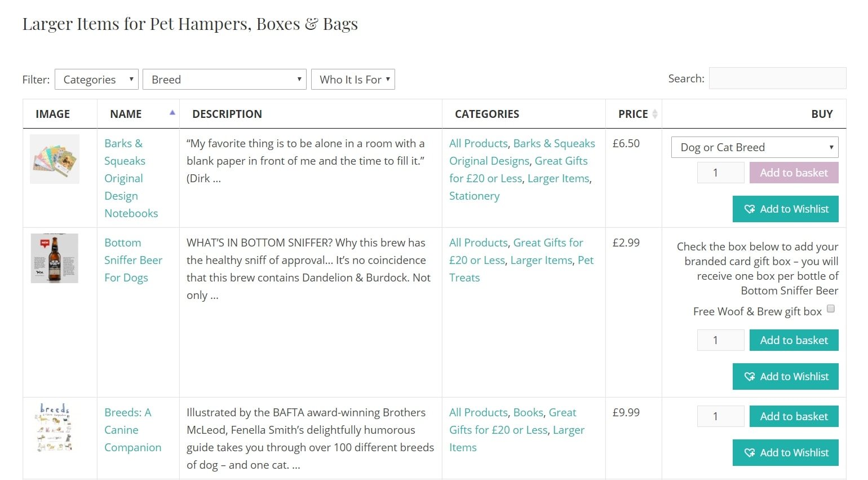Enable the Free Woof & Brew gift box checkbox
Image resolution: width=868 pixels, height=480 pixels.
[830, 309]
